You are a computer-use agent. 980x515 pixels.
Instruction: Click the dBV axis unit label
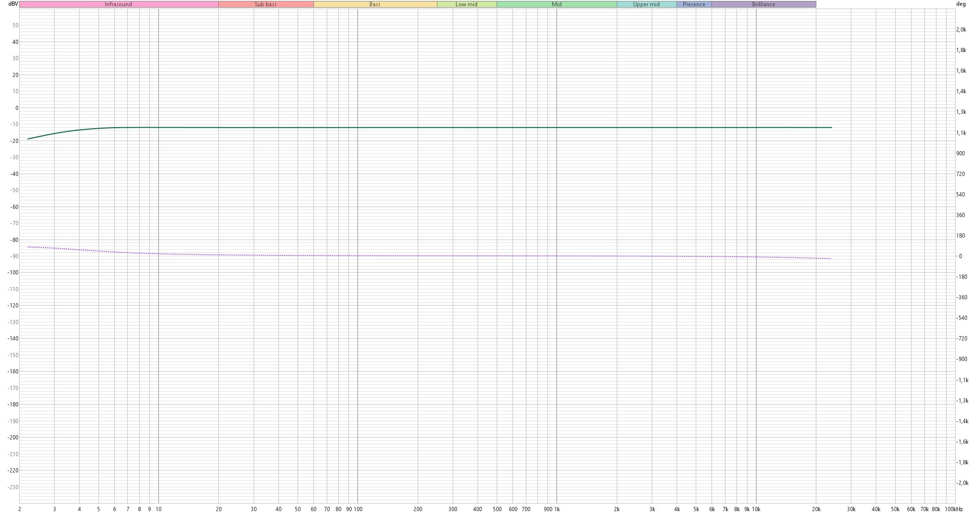tap(13, 4)
